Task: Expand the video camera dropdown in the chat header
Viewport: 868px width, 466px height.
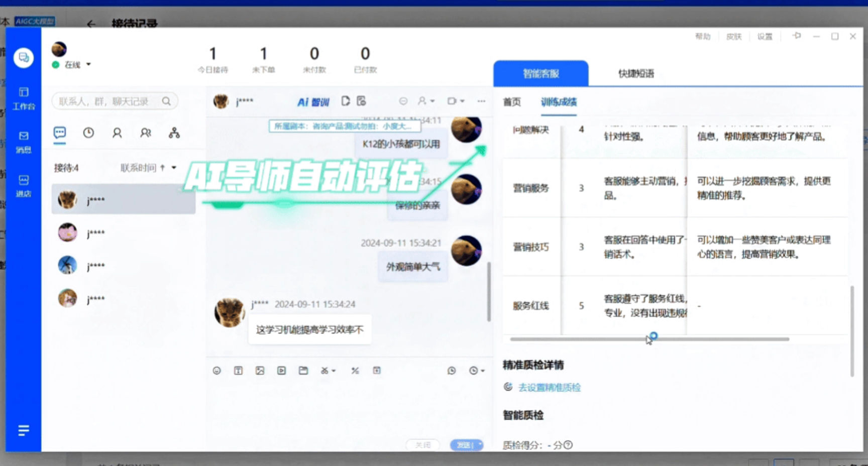Action: 462,101
